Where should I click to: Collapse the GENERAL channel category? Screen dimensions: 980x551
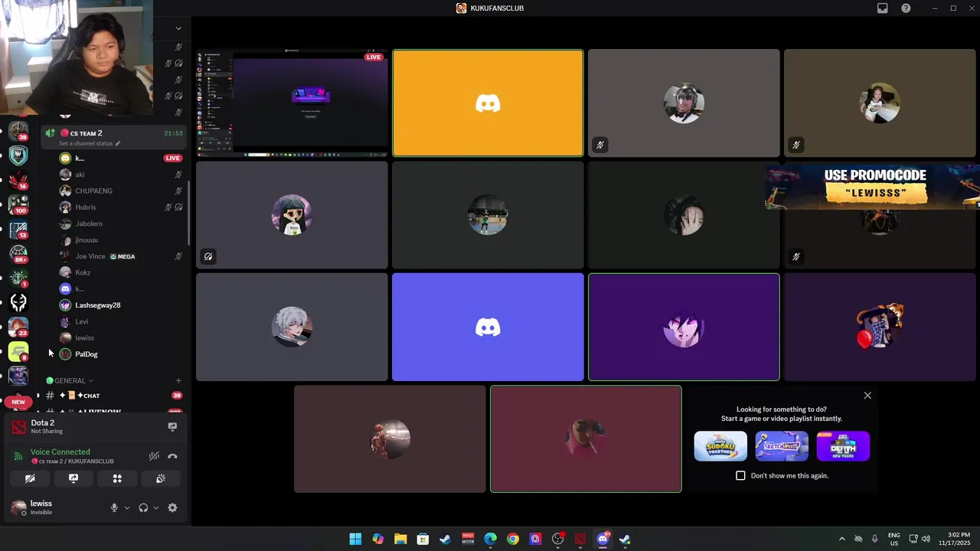(x=70, y=380)
